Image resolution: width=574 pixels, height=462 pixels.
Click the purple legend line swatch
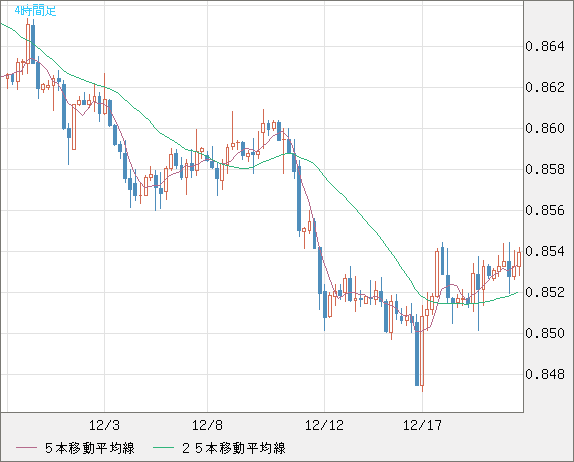[26, 448]
